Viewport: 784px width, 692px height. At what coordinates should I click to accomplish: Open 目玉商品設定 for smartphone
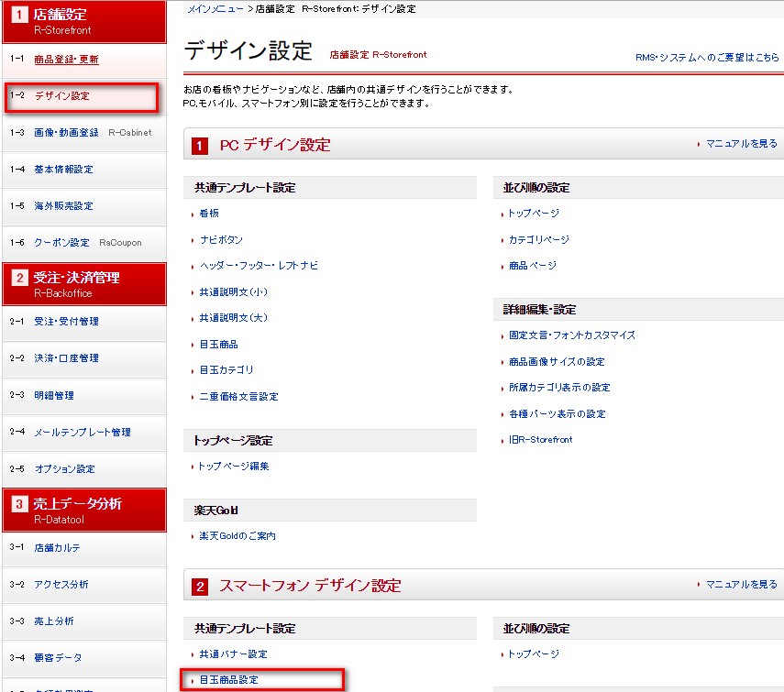tap(228, 680)
